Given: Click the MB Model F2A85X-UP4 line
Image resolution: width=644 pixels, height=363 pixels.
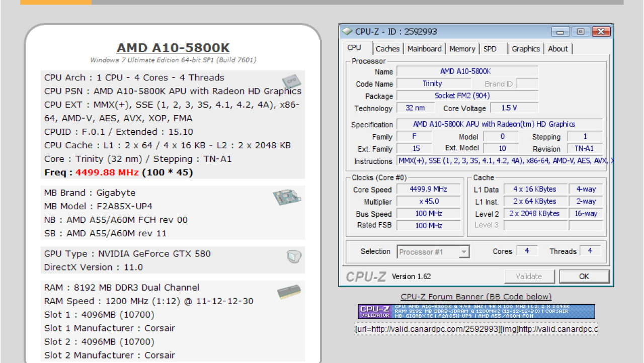Looking at the screenshot, I should 99,206.
